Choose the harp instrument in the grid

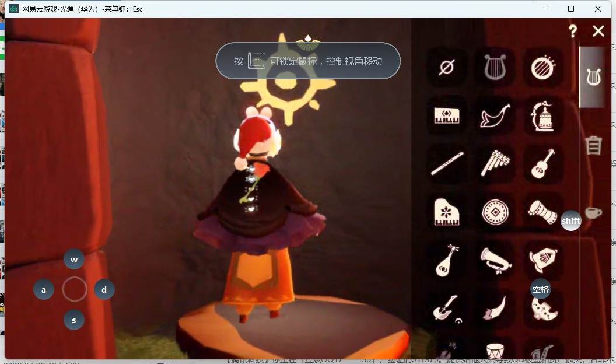(x=495, y=67)
